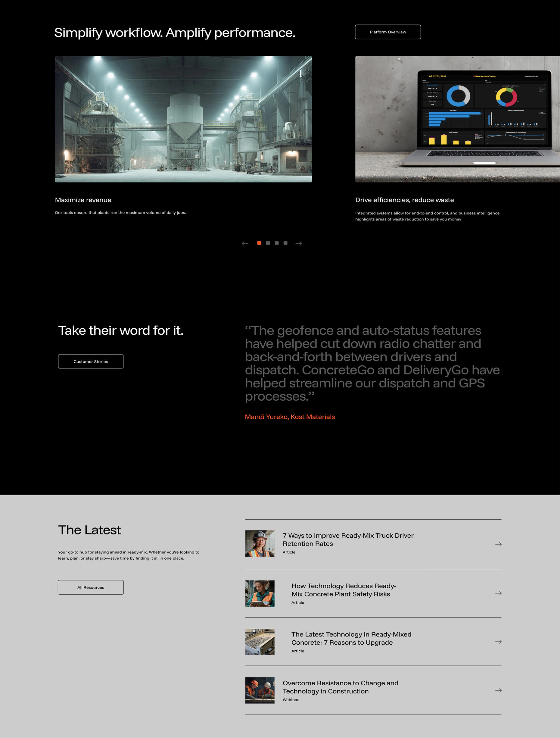Open the gravel conveyor article thumbnail
560x738 pixels.
260,642
